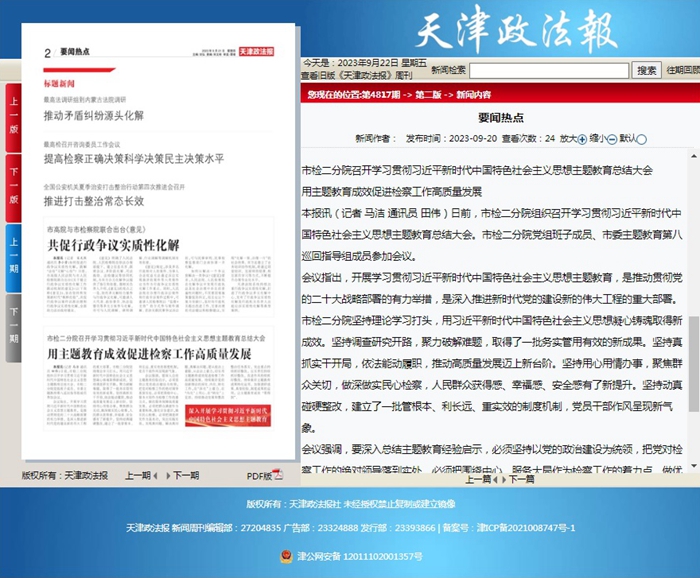The image size is (700, 578).
Task: Open headline 推进打击整治常态长效
Action: 94,201
